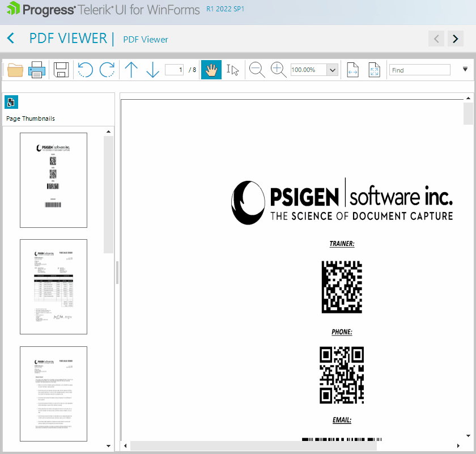Click the PHONE: label in document

point(342,332)
